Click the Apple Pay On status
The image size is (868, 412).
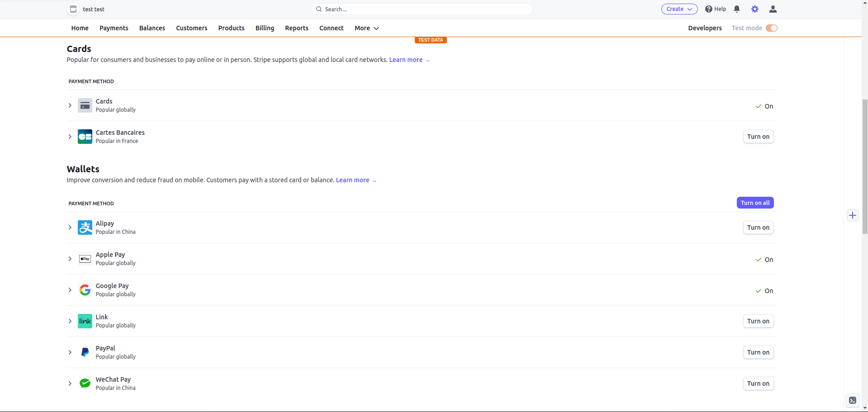pos(764,260)
